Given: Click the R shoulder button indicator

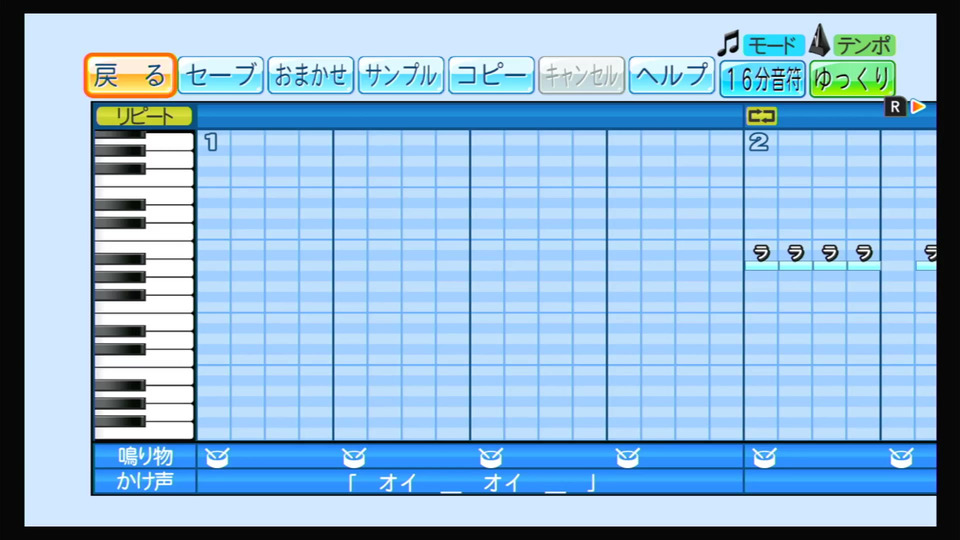Looking at the screenshot, I should coord(895,107).
